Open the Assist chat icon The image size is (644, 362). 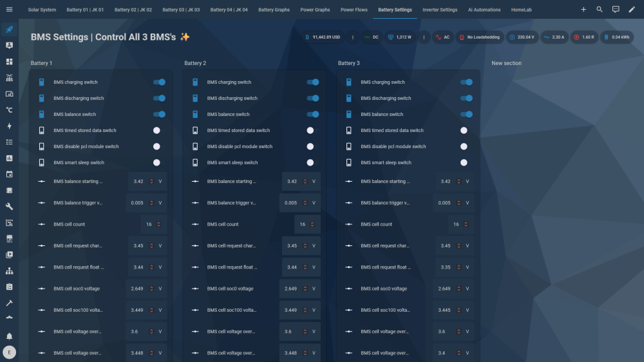[616, 10]
